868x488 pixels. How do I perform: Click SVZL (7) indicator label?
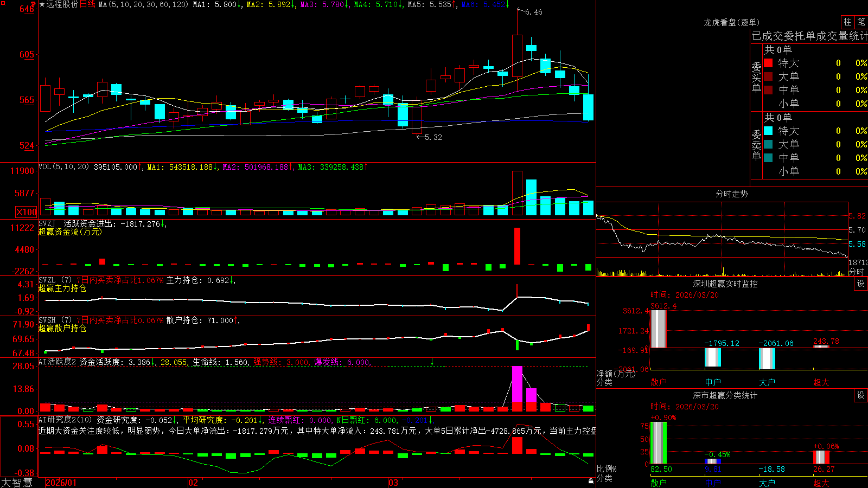pyautogui.click(x=55, y=280)
